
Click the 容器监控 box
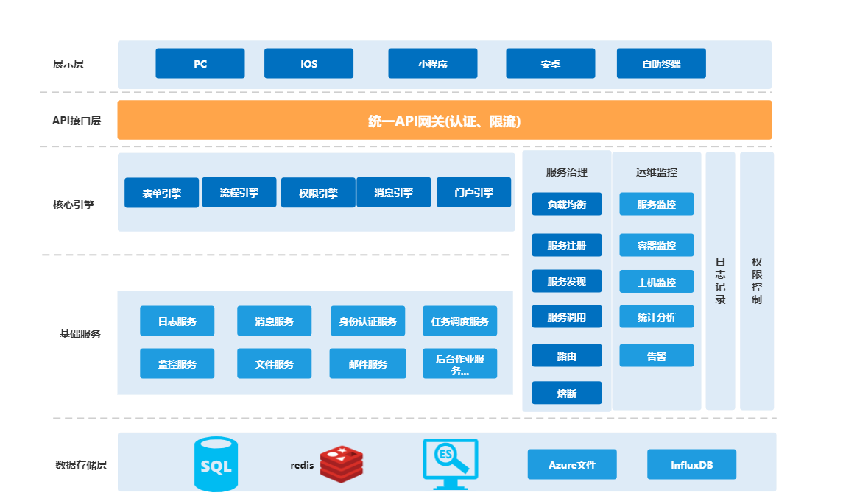[x=656, y=245]
